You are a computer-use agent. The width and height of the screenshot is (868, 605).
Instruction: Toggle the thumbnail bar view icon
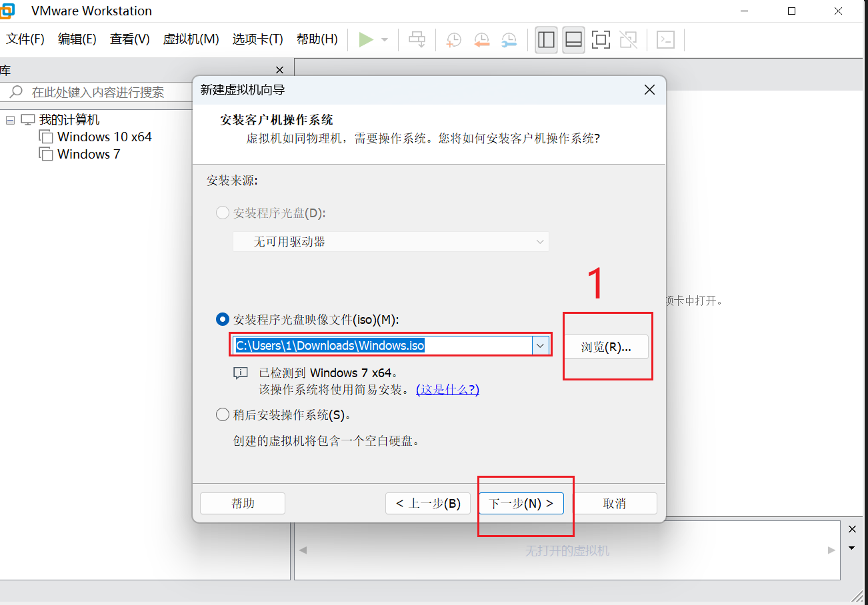point(573,40)
